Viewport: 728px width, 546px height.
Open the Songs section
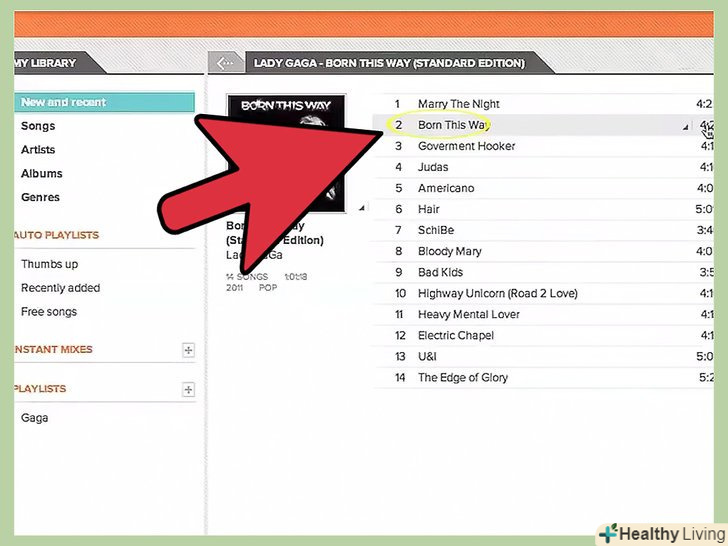click(x=38, y=126)
